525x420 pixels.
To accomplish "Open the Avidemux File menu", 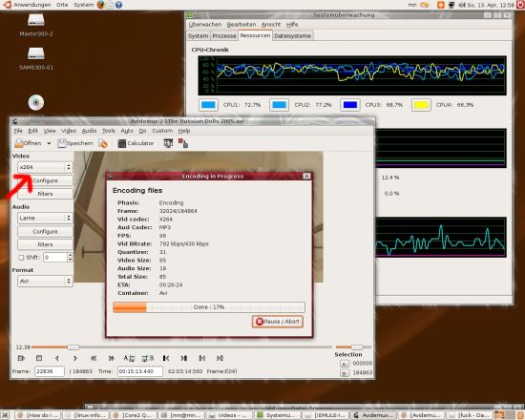I will 18,131.
